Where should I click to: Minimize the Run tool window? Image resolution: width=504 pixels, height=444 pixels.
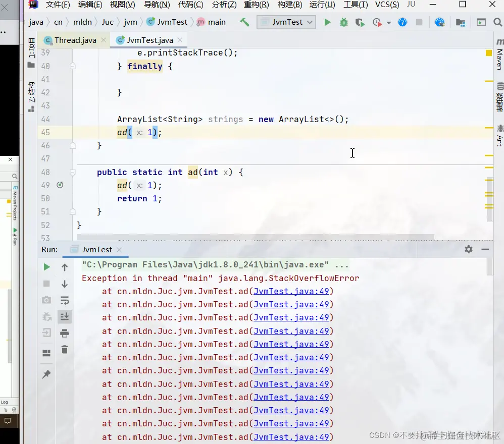pyautogui.click(x=485, y=249)
